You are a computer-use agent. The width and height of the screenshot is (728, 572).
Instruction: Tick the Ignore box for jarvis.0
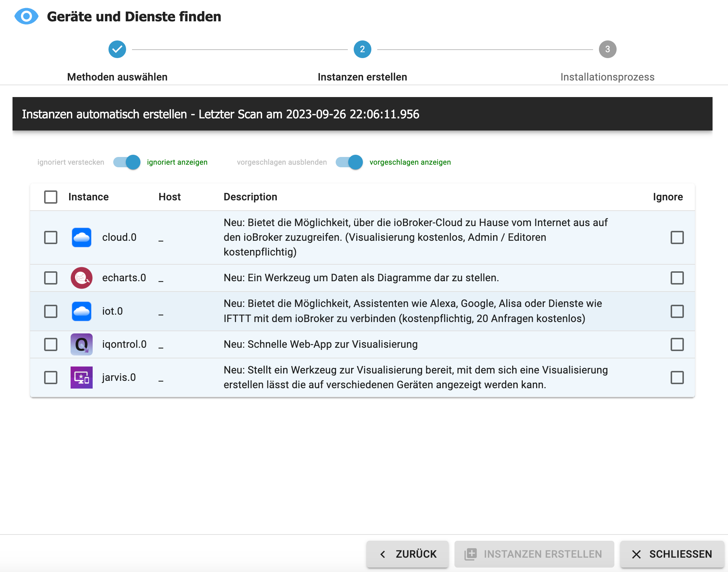[x=677, y=378]
